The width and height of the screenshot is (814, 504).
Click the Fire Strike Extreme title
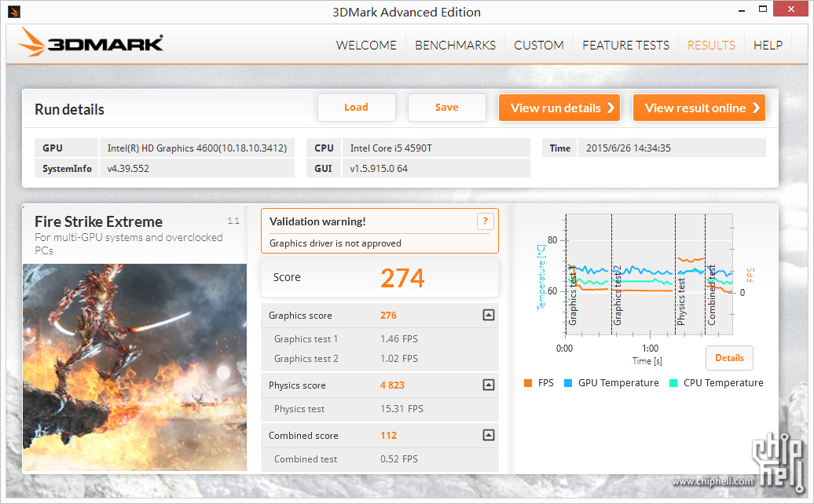[x=99, y=222]
